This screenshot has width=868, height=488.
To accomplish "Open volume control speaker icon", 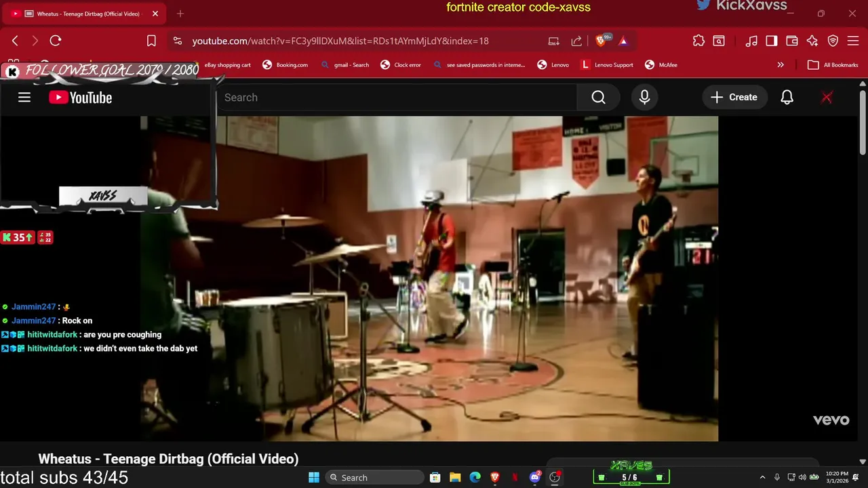I will coord(802,477).
